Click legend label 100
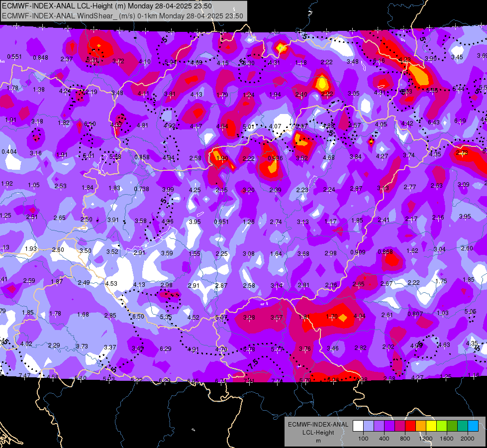Screen dimensions: 487x448 363,439
